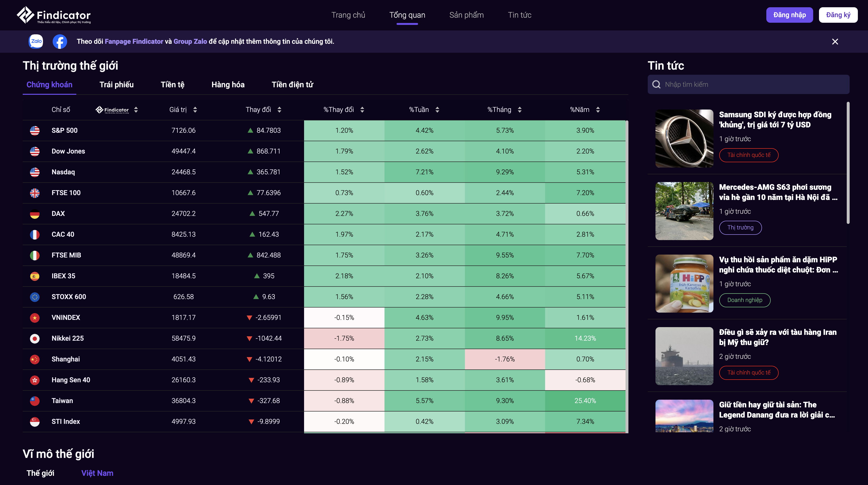Sort by Findicator score column arrows
This screenshot has width=868, height=485.
click(x=136, y=110)
